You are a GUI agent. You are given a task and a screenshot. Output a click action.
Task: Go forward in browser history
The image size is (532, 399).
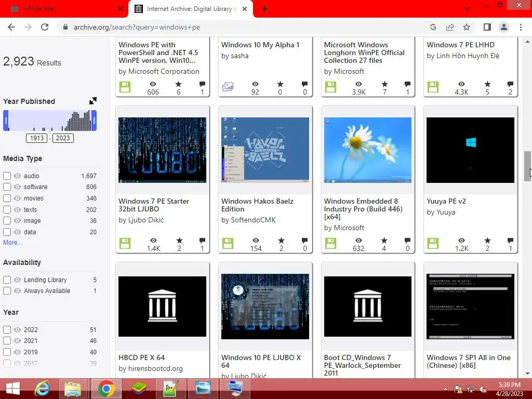click(28, 27)
